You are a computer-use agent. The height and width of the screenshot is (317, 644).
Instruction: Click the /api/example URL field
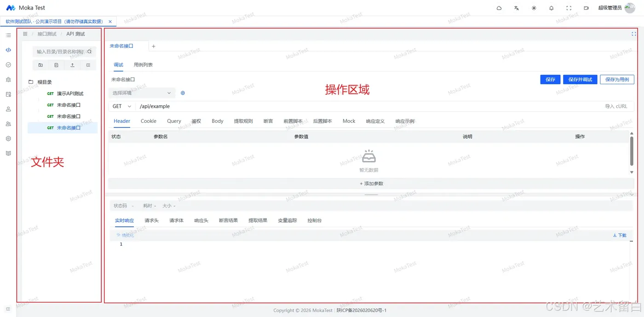pyautogui.click(x=368, y=106)
